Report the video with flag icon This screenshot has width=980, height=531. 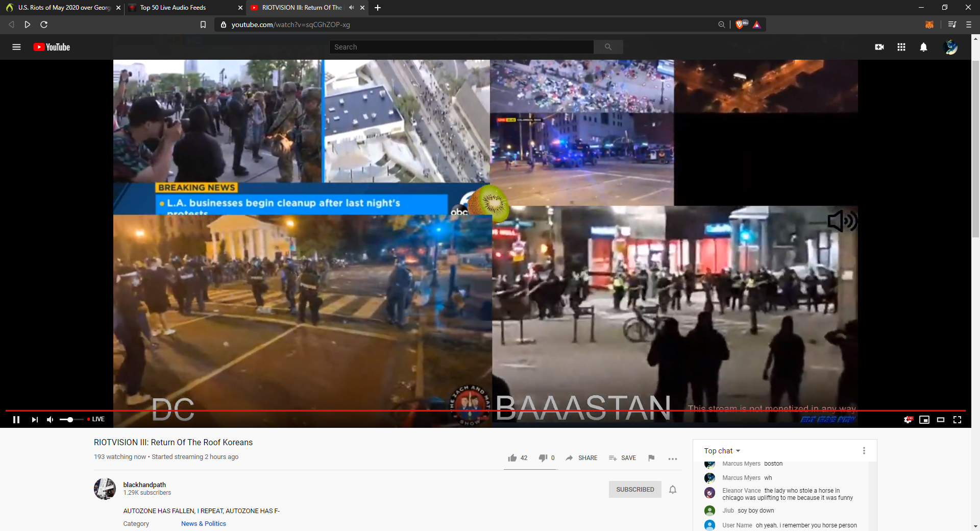click(x=651, y=458)
